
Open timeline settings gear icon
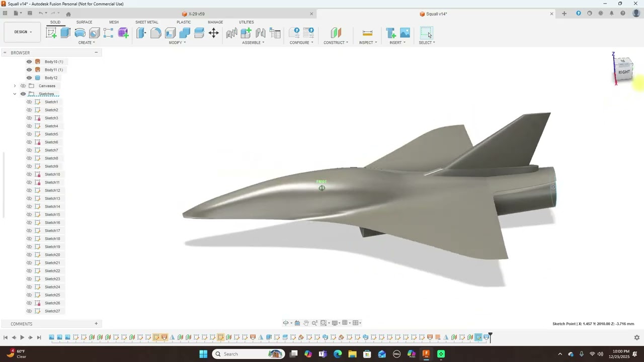point(636,337)
